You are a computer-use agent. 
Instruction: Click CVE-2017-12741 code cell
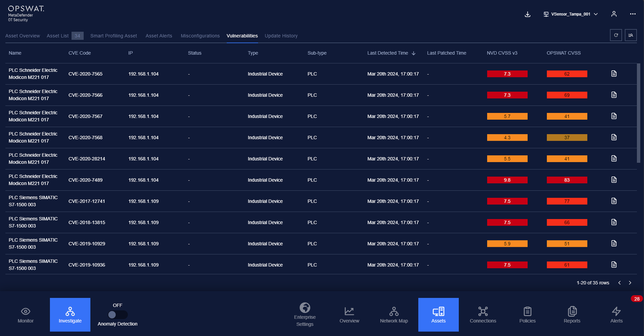click(87, 201)
